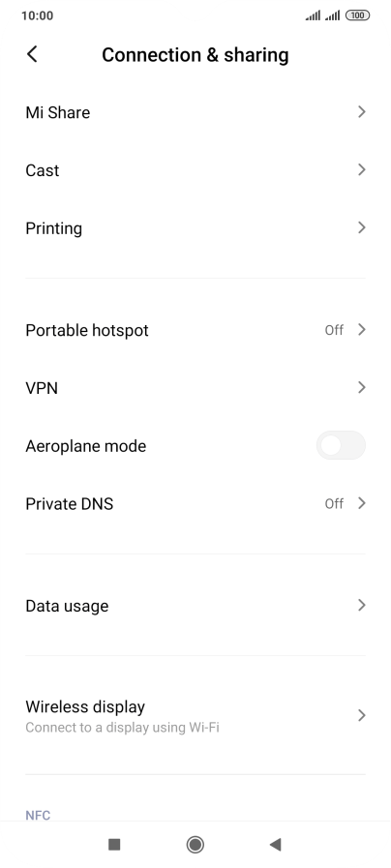Toggle the Aeroplane mode switch

coord(341,446)
